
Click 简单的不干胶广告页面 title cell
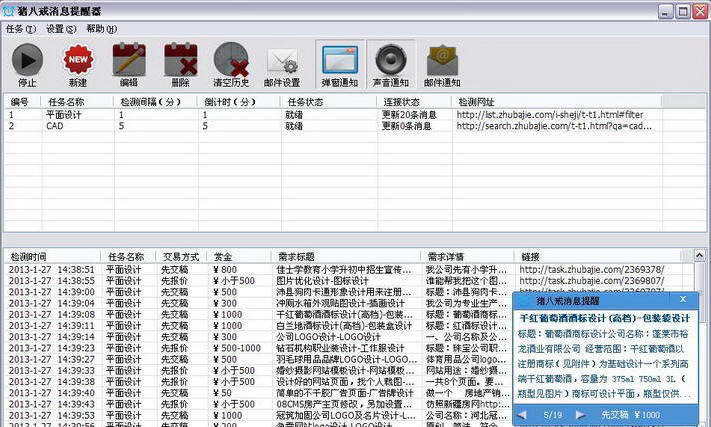point(345,393)
